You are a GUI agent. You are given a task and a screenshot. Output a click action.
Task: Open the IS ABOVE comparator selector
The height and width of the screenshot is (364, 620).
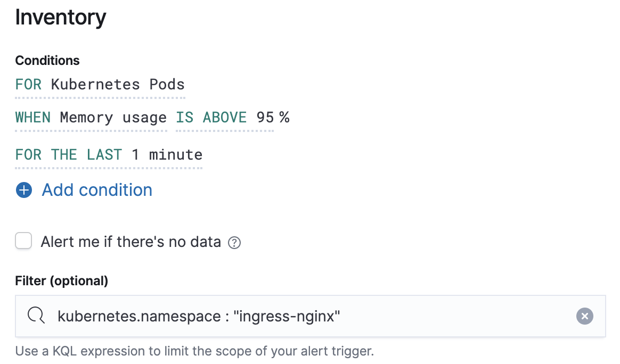211,117
